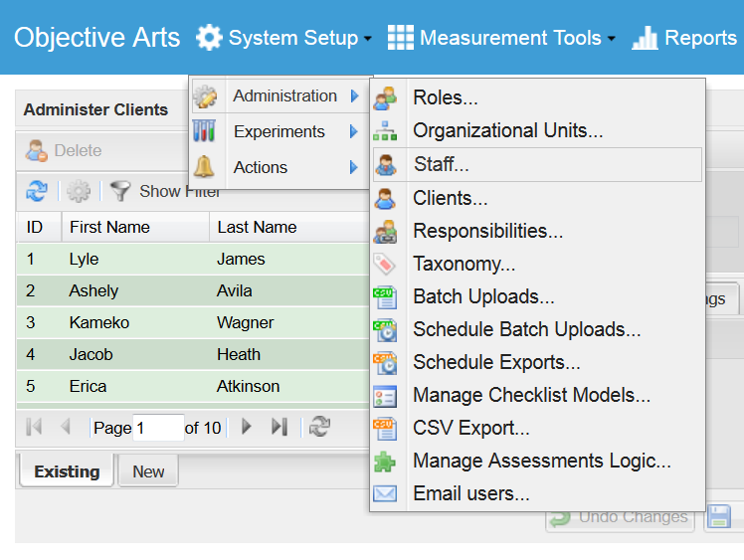This screenshot has height=560, width=744.
Task: Click the Schedule Exports clock icon
Action: pos(385,363)
